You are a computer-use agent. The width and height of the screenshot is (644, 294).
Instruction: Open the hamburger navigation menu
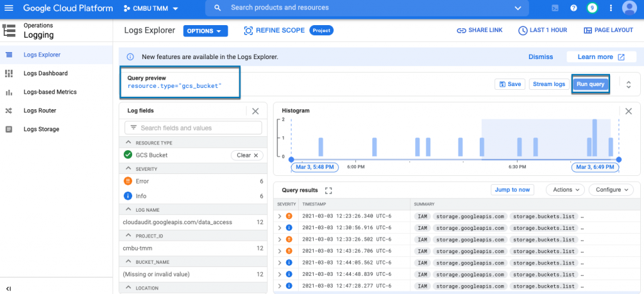(9, 8)
